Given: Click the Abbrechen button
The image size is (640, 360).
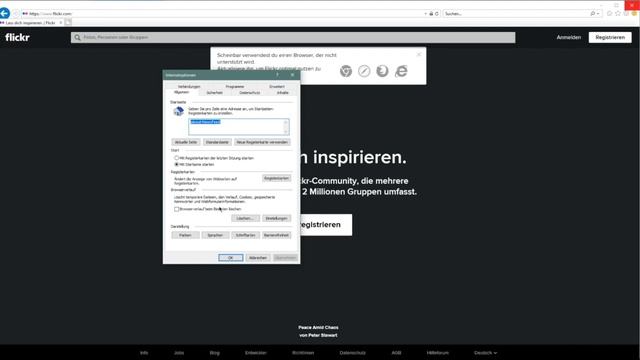Looking at the screenshot, I should pos(258,258).
